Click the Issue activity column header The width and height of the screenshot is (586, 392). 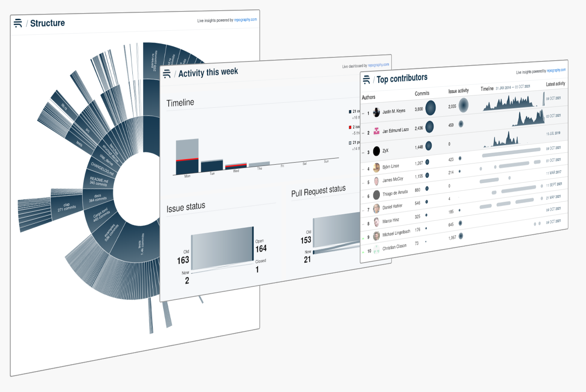point(458,91)
